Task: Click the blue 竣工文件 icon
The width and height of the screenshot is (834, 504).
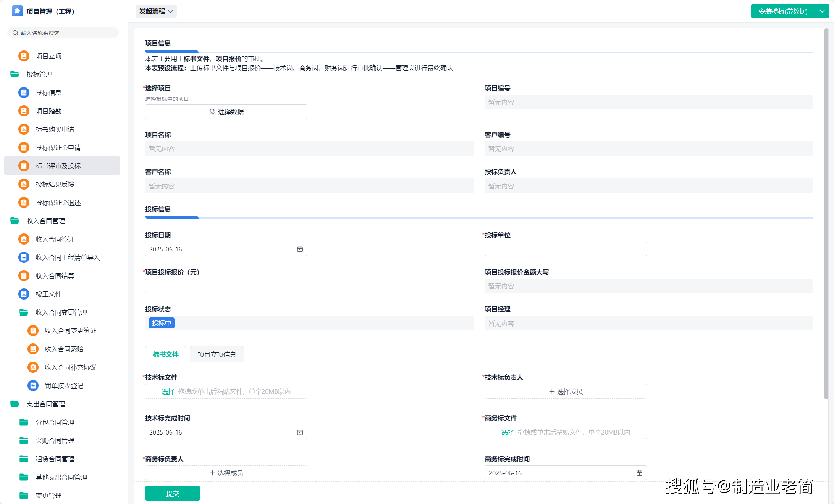Action: (24, 294)
